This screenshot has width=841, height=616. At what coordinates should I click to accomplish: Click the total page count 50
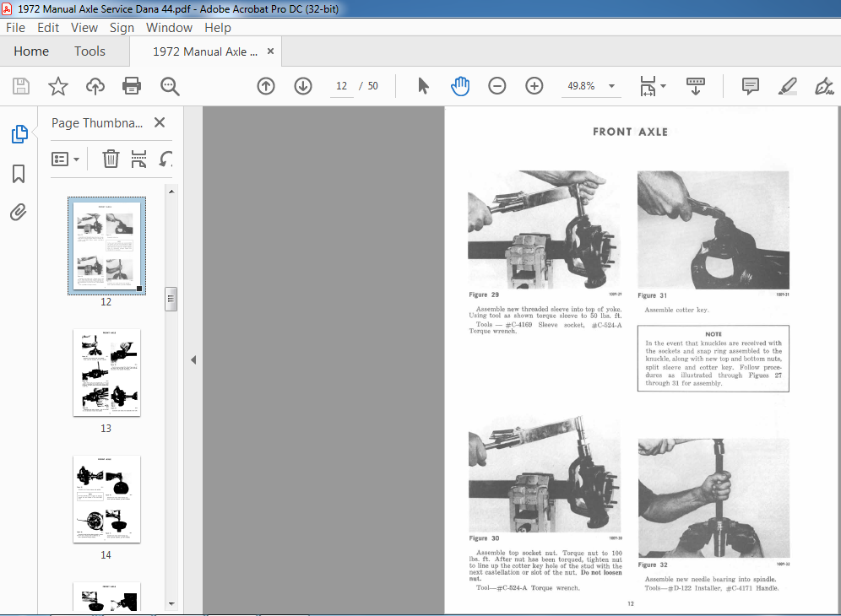pyautogui.click(x=372, y=86)
